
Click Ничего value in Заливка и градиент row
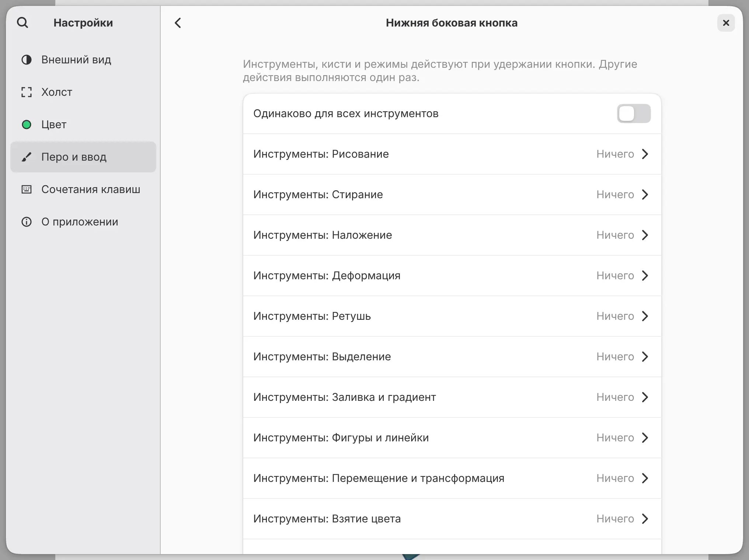pos(615,397)
